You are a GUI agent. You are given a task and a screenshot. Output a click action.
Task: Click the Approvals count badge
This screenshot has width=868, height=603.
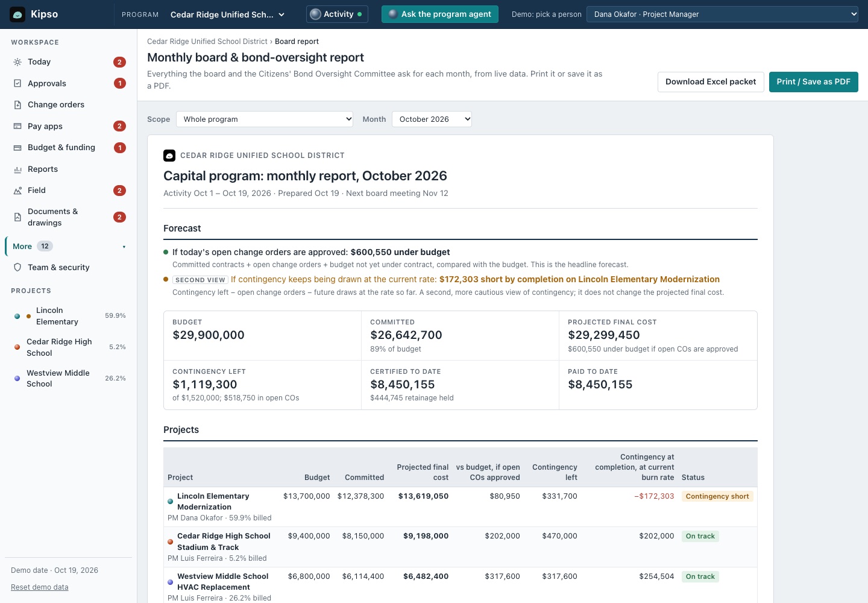point(120,83)
